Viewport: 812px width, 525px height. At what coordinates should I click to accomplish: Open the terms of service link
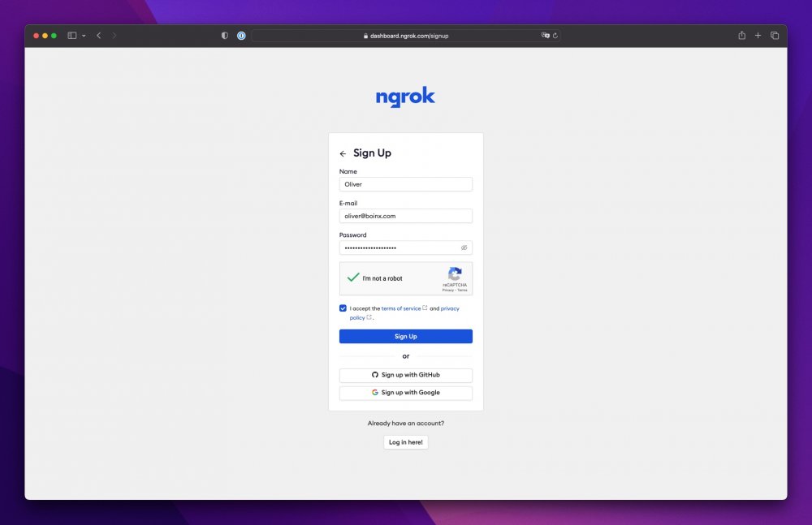pos(401,308)
